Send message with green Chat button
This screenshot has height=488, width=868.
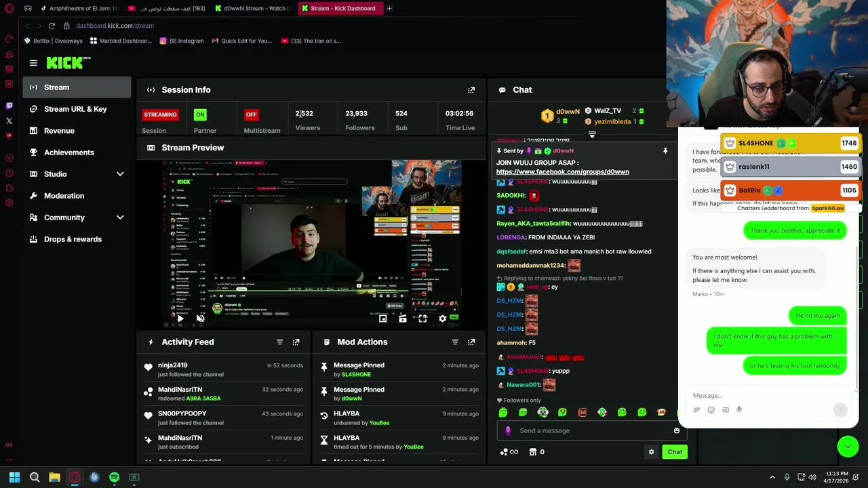pyautogui.click(x=675, y=452)
